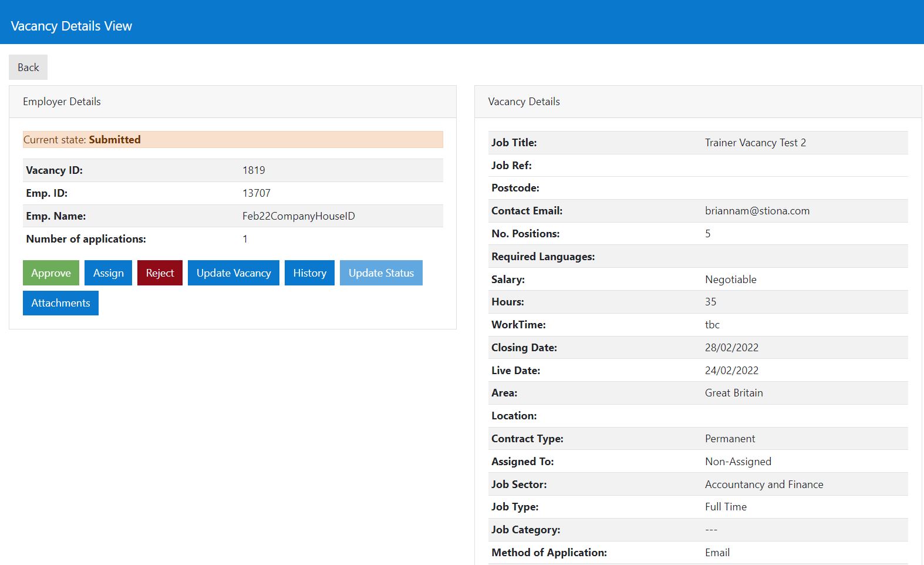Select closing date 28/02/2022
Screen dimensions: 924x565
[732, 348]
